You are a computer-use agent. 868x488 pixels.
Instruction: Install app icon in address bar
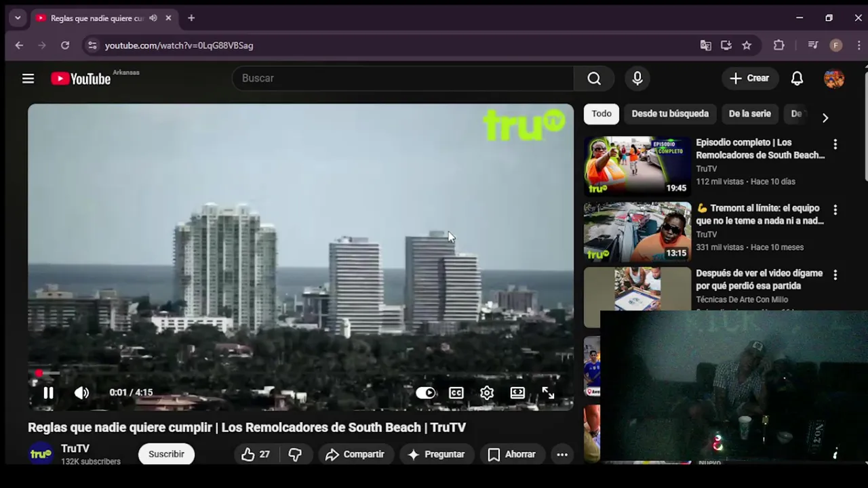pos(726,45)
